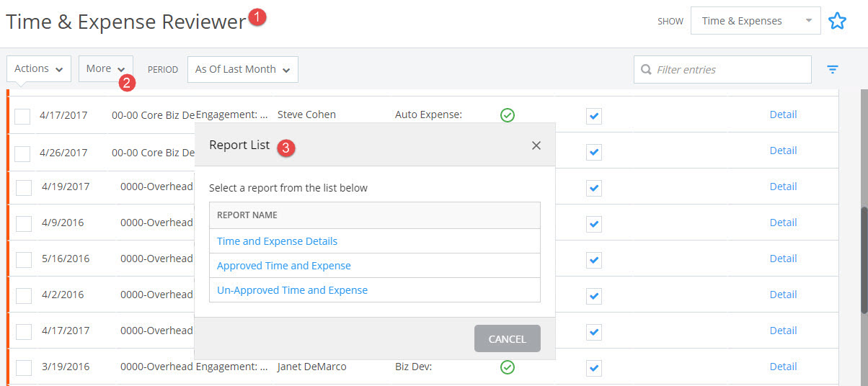This screenshot has width=868, height=386.
Task: Open the Actions dropdown menu
Action: click(x=39, y=69)
